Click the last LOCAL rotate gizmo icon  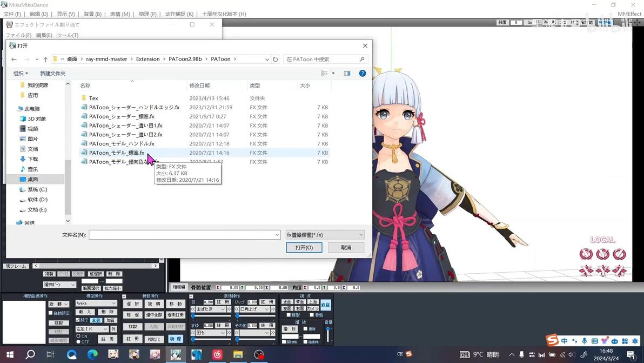[x=619, y=254]
